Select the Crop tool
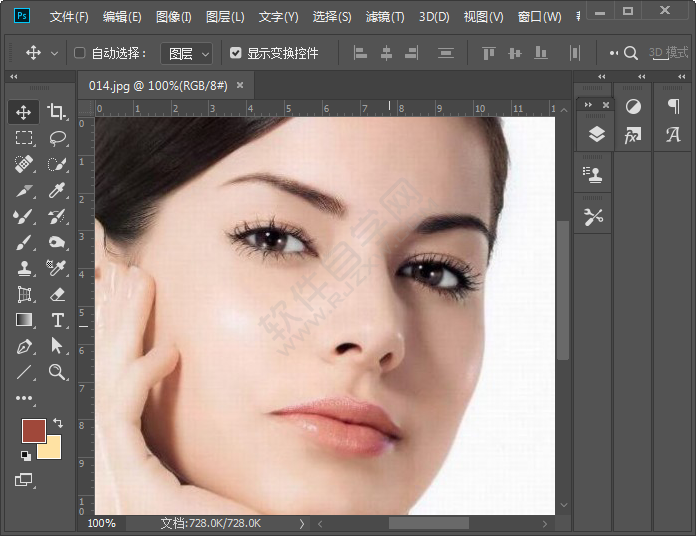Image resolution: width=696 pixels, height=536 pixels. (x=57, y=112)
